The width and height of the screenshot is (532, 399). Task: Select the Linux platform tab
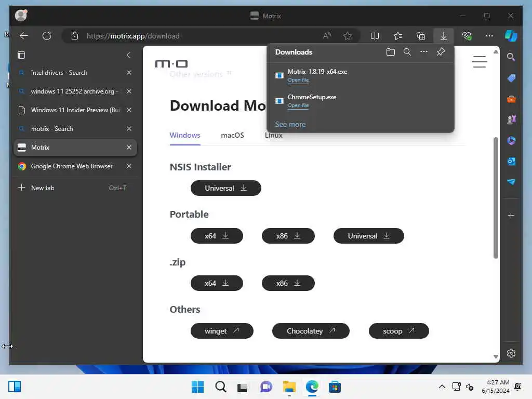click(x=273, y=135)
